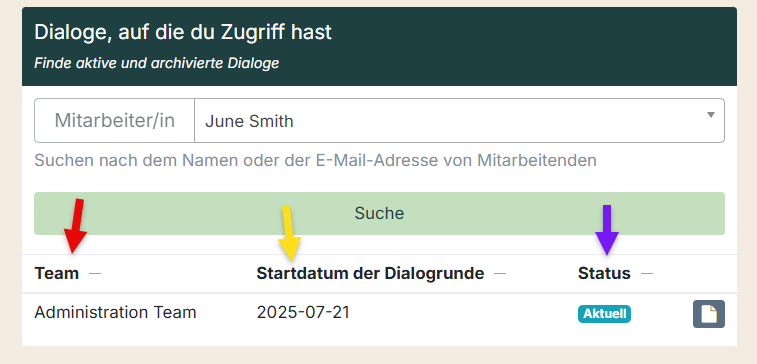Click the subtitle Finde aktive und archivierte Dialoge
757x364 pixels.
[156, 63]
